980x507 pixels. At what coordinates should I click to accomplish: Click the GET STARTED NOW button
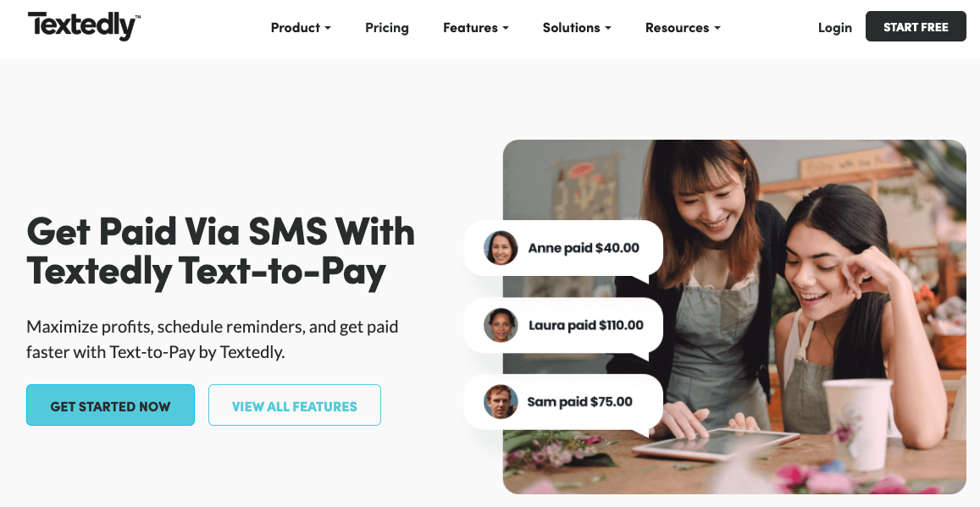[x=111, y=405]
